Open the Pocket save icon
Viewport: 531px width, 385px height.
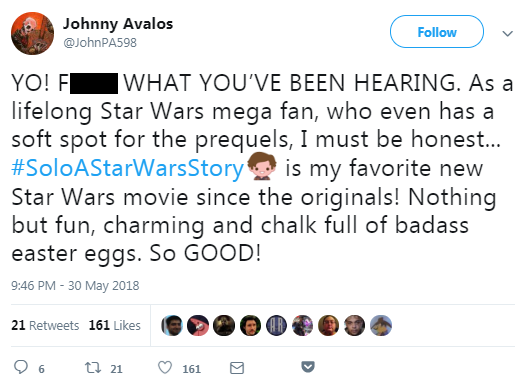308,366
